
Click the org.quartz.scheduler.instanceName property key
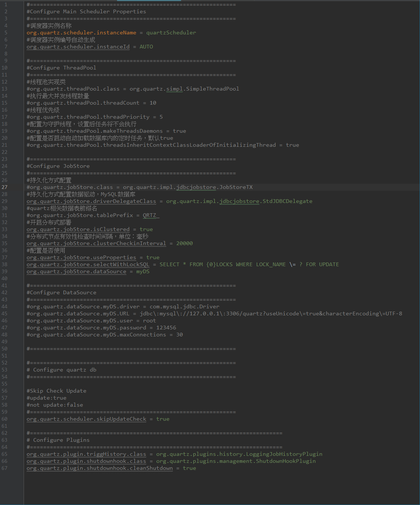81,33
